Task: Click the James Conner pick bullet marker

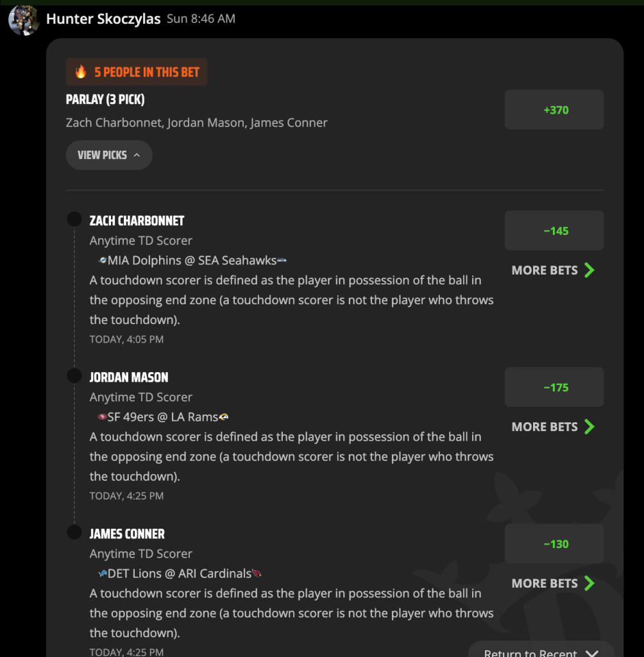Action: click(x=74, y=532)
